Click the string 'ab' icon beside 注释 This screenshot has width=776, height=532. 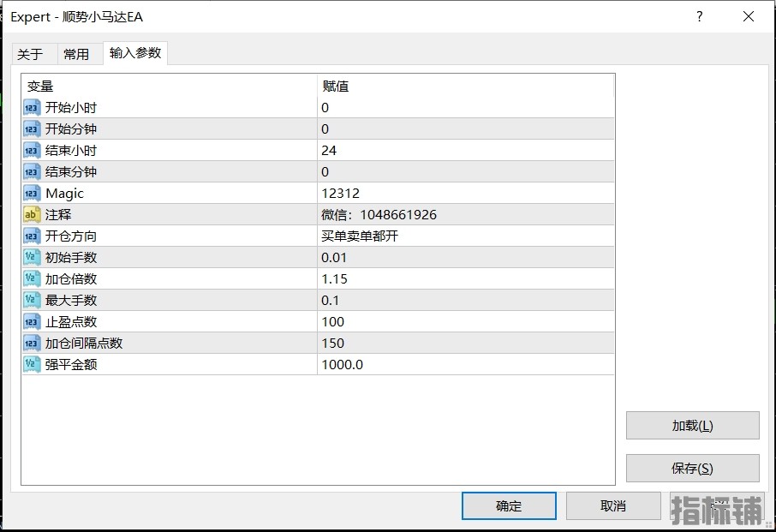32,214
